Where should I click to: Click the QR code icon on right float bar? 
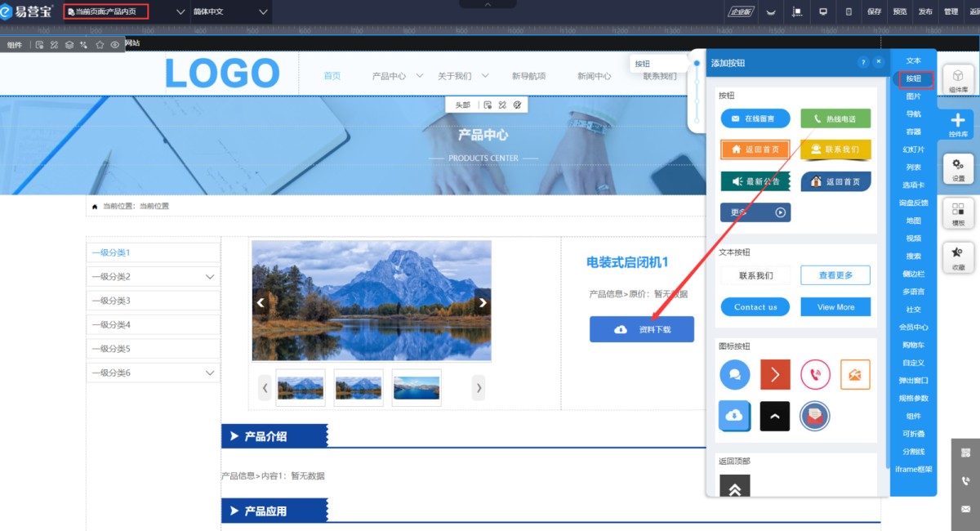click(965, 453)
